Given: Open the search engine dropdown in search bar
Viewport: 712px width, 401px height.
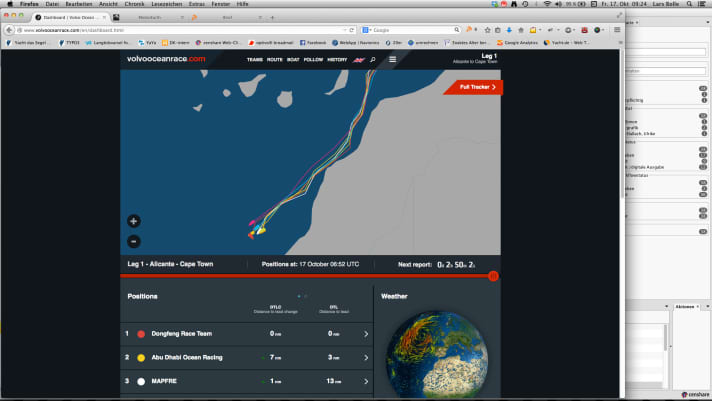Looking at the screenshot, I should [366, 30].
